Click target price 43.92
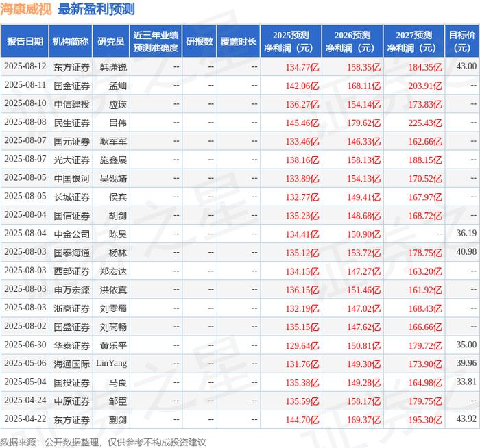The height and width of the screenshot is (448, 480). pos(466,419)
